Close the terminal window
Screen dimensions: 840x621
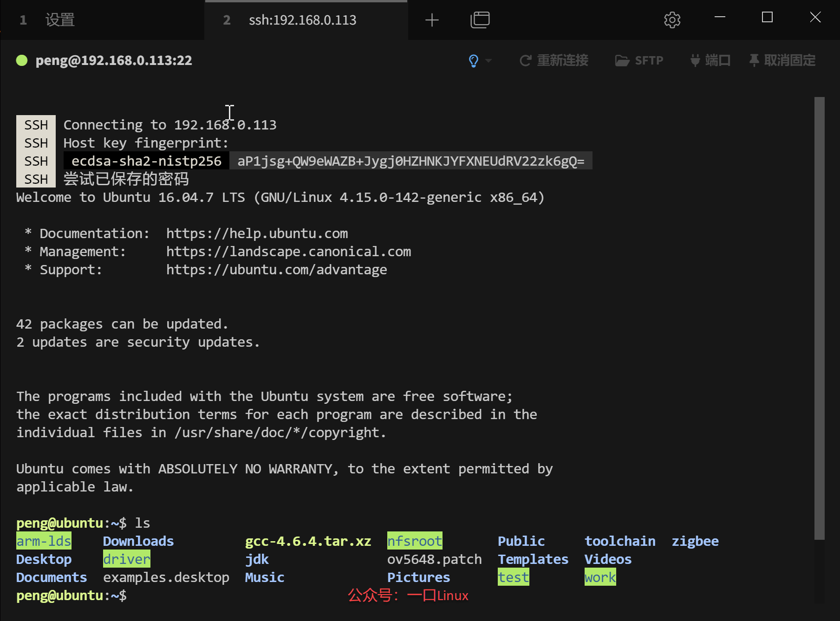[815, 17]
